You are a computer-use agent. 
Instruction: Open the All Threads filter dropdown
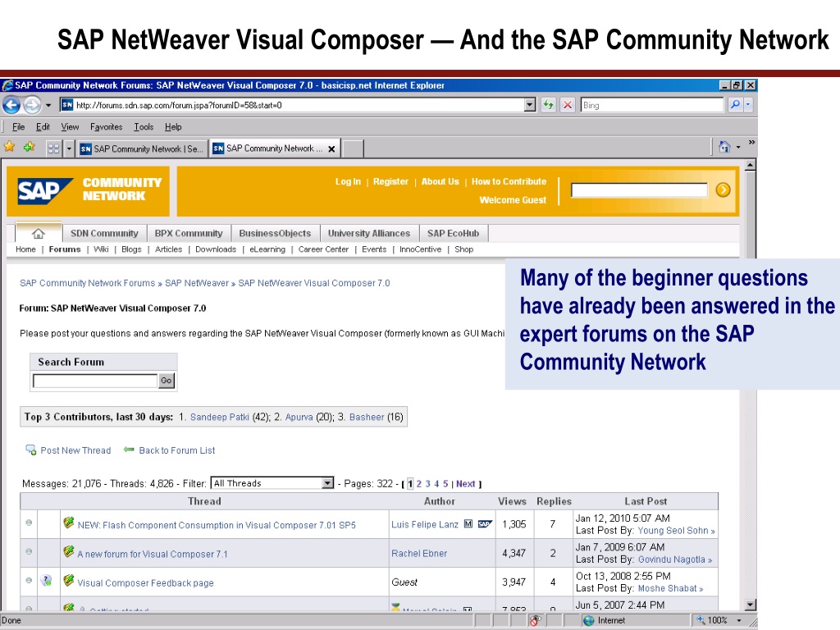click(x=272, y=483)
